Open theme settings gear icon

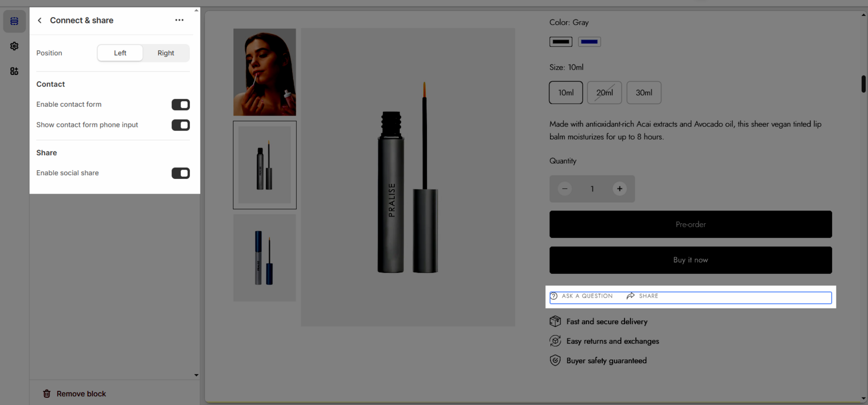(x=14, y=46)
